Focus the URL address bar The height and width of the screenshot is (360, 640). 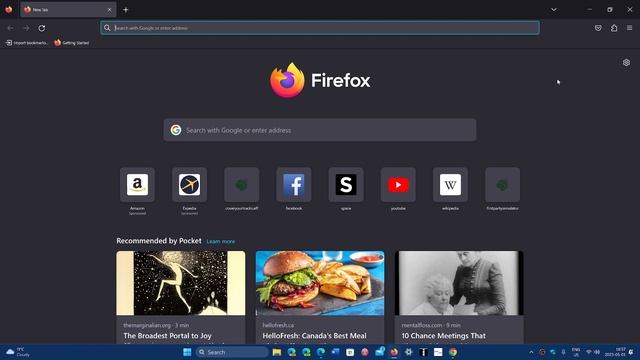coord(320,28)
